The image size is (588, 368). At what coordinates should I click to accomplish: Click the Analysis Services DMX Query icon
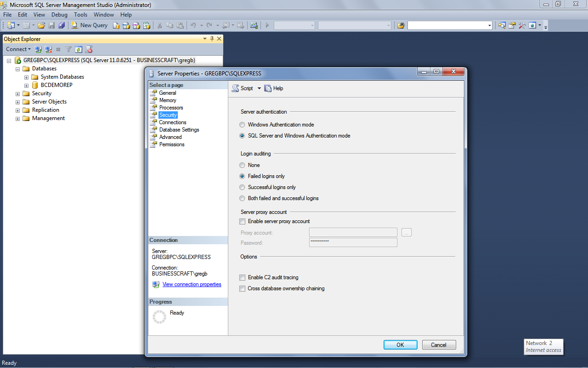point(136,25)
